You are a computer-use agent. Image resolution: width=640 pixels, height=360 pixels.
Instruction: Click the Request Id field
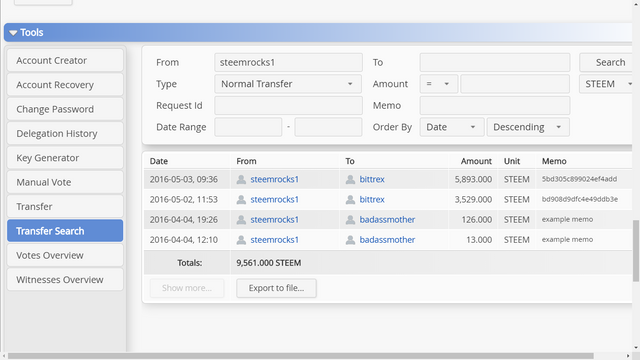coord(288,105)
